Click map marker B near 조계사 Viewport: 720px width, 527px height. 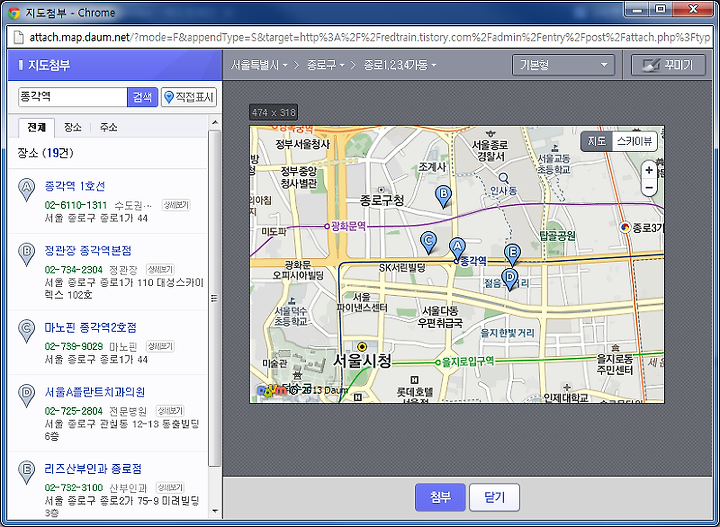pos(443,196)
